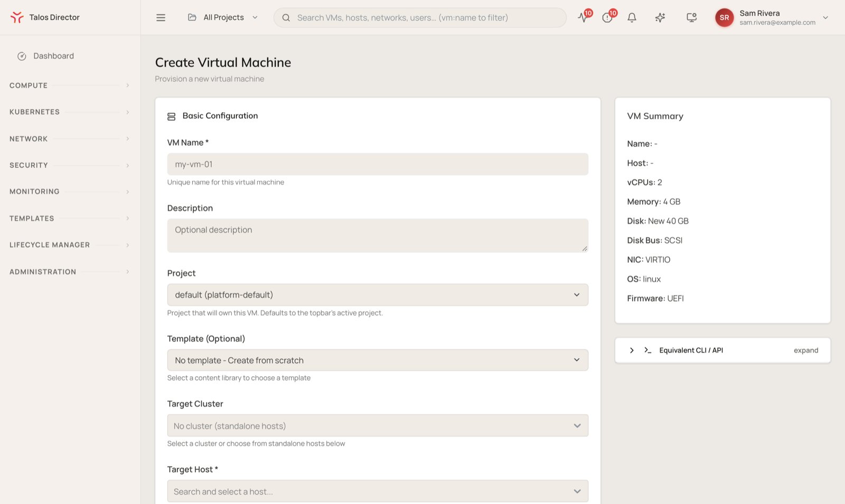The height and width of the screenshot is (504, 845).
Task: Open the Target Cluster dropdown
Action: 378,425
